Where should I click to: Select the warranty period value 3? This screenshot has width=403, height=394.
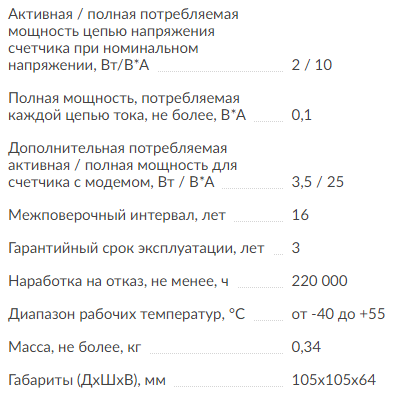click(x=296, y=248)
